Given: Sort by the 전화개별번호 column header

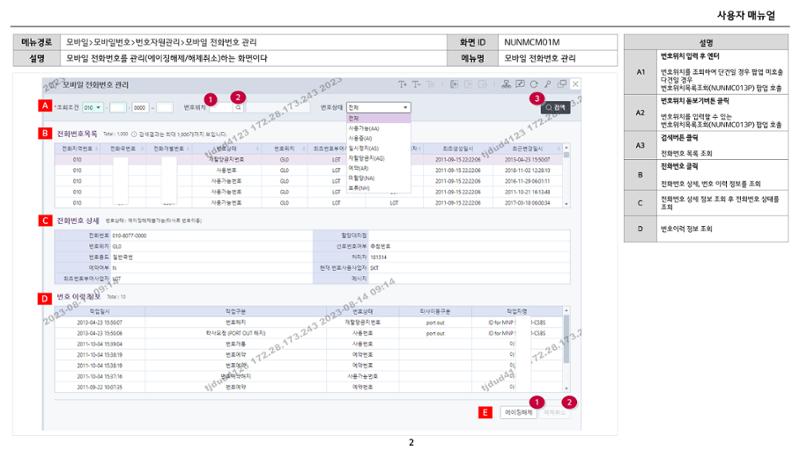Looking at the screenshot, I should (x=169, y=148).
